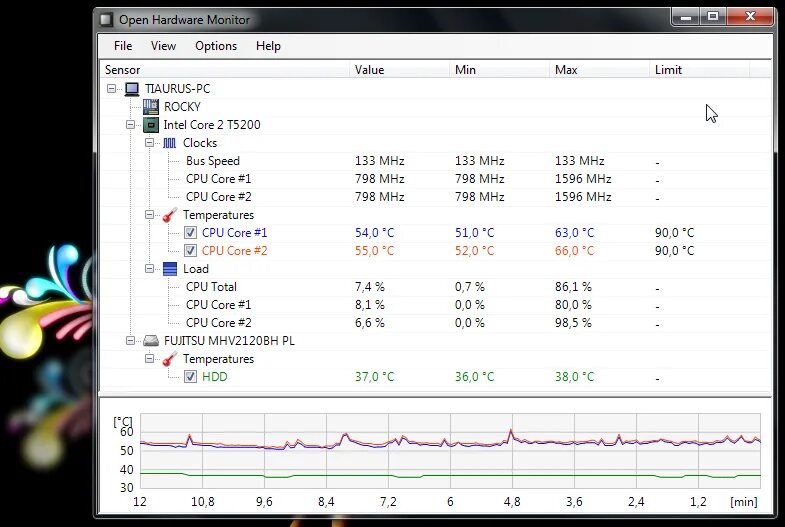Collapse the Intel Core 2 T5200 node

coord(130,125)
